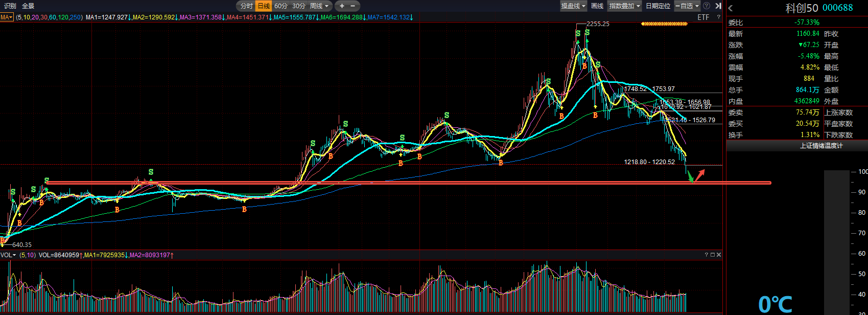Image resolution: width=868 pixels, height=315 pixels.
Task: Switch to the 60分 period tab
Action: 281,6
